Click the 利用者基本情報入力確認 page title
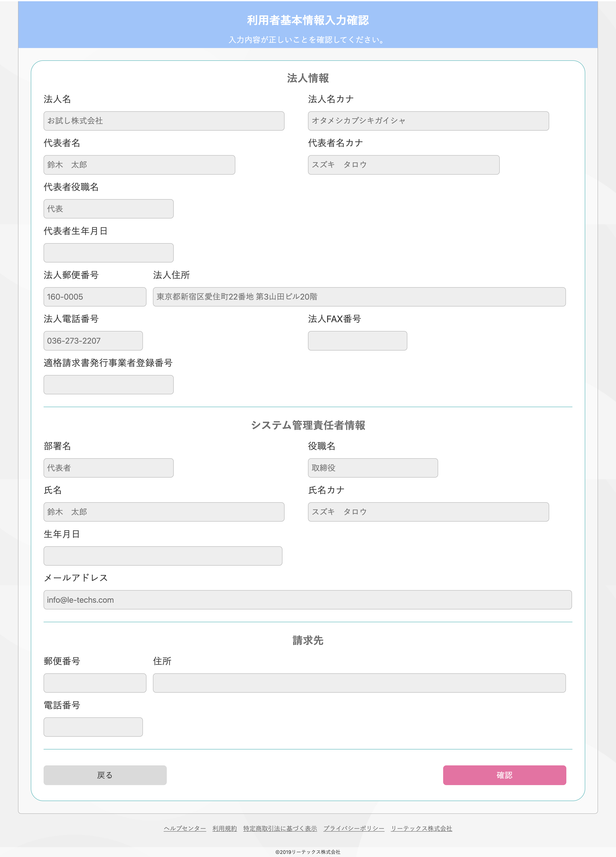Viewport: 616px width, 857px height. [308, 20]
